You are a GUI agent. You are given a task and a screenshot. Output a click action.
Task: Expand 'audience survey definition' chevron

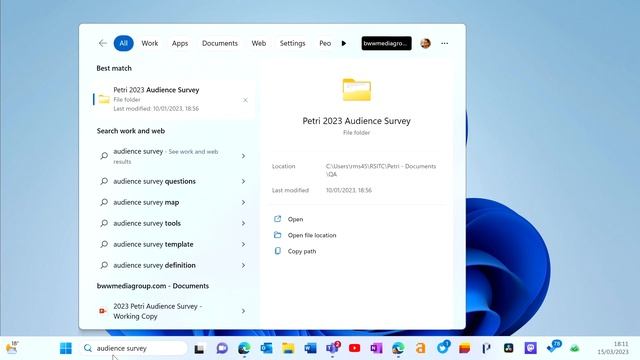243,265
